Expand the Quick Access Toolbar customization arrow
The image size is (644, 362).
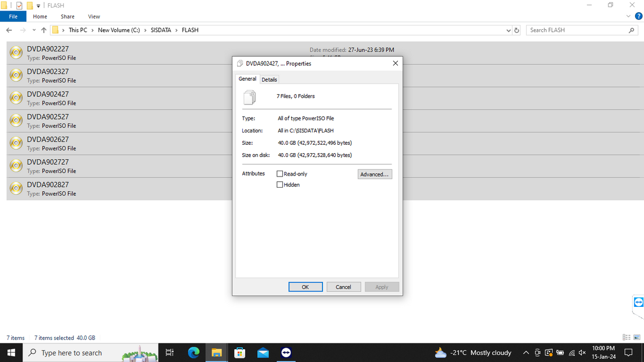[38, 5]
